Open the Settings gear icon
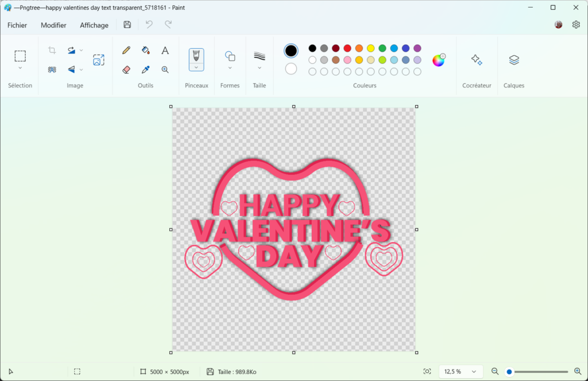The image size is (588, 381). click(x=577, y=25)
